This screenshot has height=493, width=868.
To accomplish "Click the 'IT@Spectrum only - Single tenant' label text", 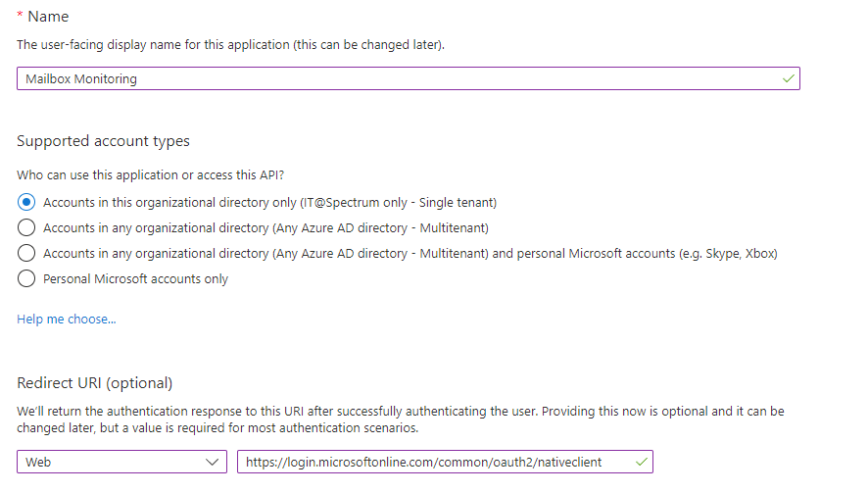I will tap(399, 203).
